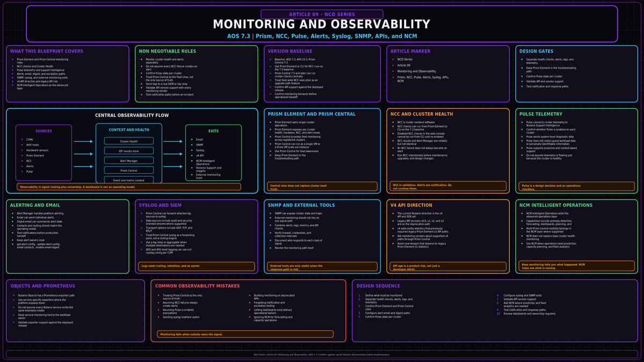This screenshot has height=362, width=644.
Task: Click the "API age is a product risk" callout
Action: [x=448, y=266]
